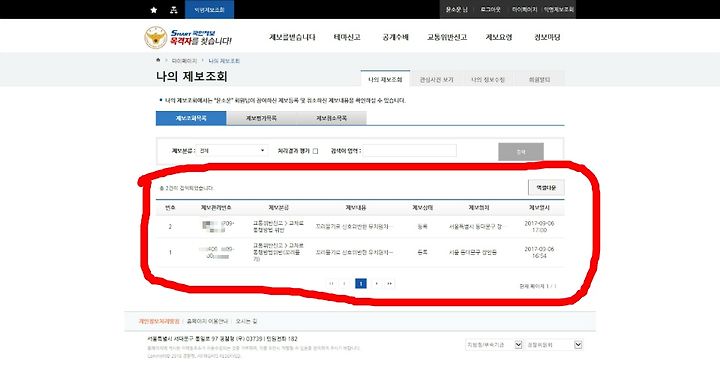Expand the 제보분류 dropdown showing 전체

[232, 151]
